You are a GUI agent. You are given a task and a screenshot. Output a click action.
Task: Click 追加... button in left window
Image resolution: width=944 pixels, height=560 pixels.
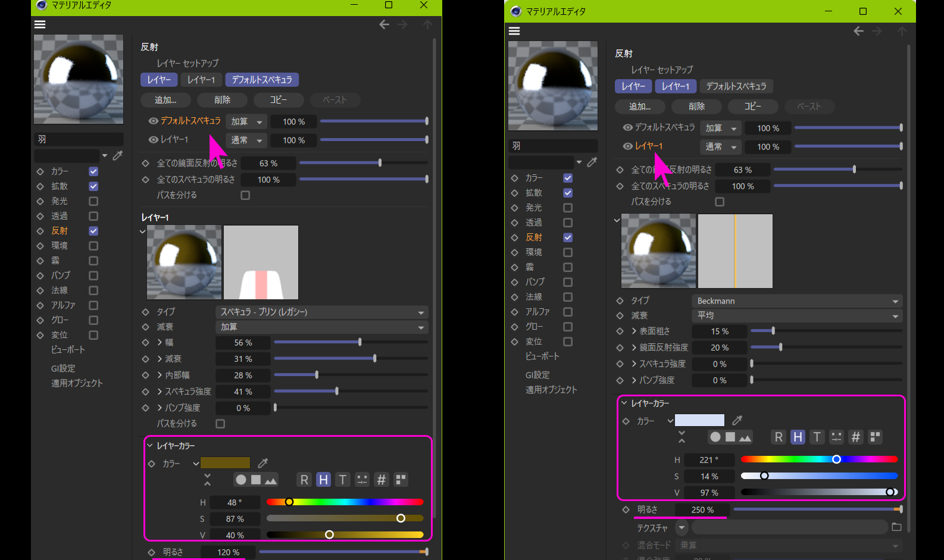(x=165, y=100)
